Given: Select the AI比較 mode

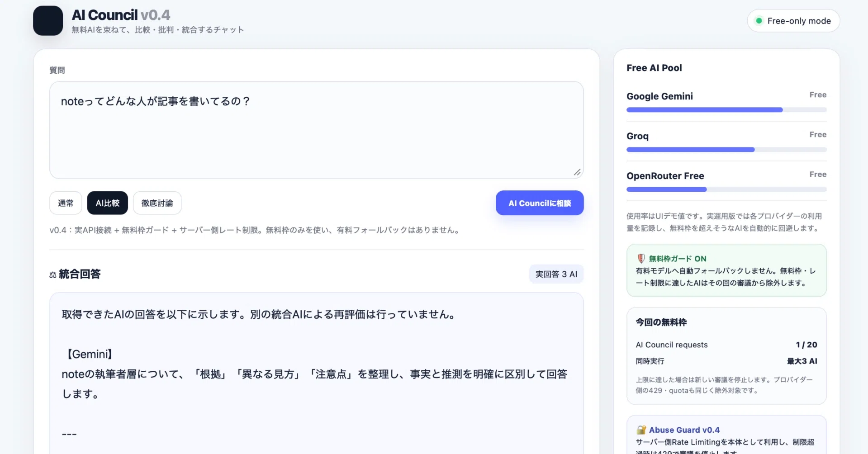Looking at the screenshot, I should (x=108, y=203).
